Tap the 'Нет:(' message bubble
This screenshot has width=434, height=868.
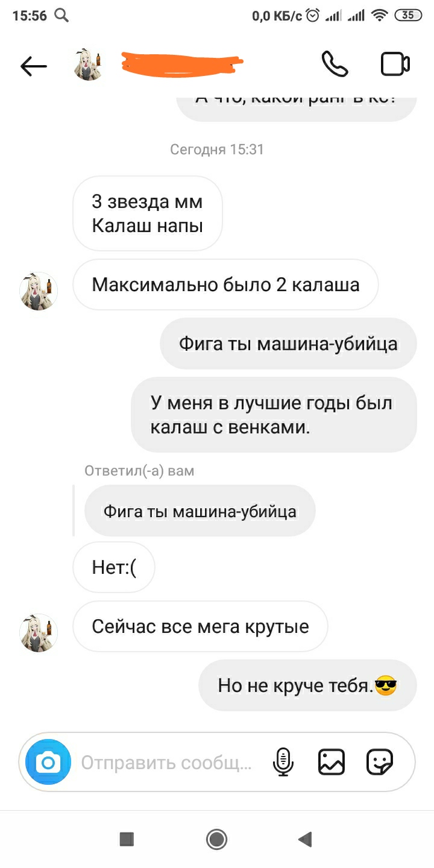point(114,567)
